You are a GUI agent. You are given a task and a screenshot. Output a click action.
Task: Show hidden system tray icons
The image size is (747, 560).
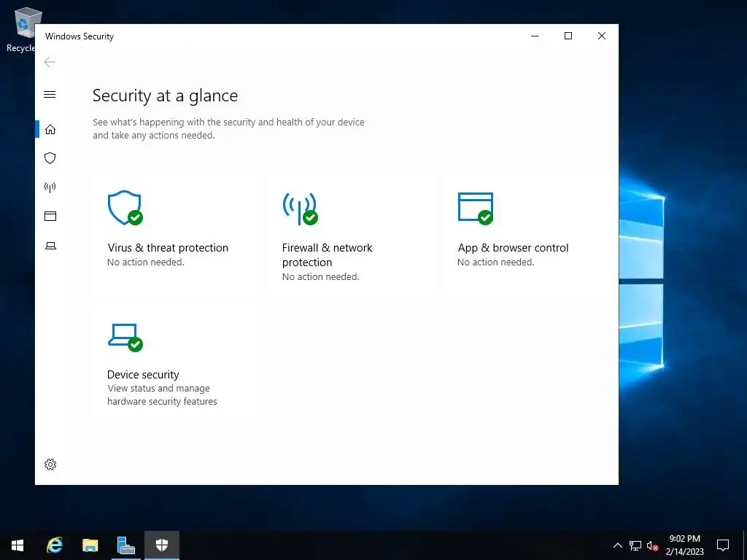tap(617, 545)
